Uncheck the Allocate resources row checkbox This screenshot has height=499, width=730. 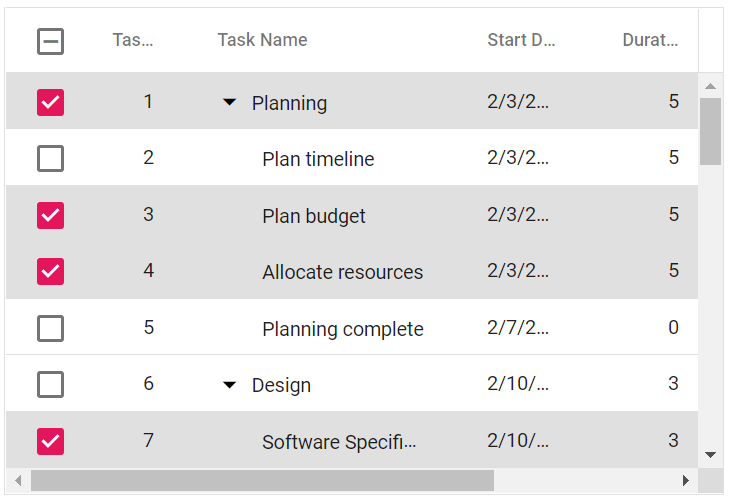click(x=50, y=271)
